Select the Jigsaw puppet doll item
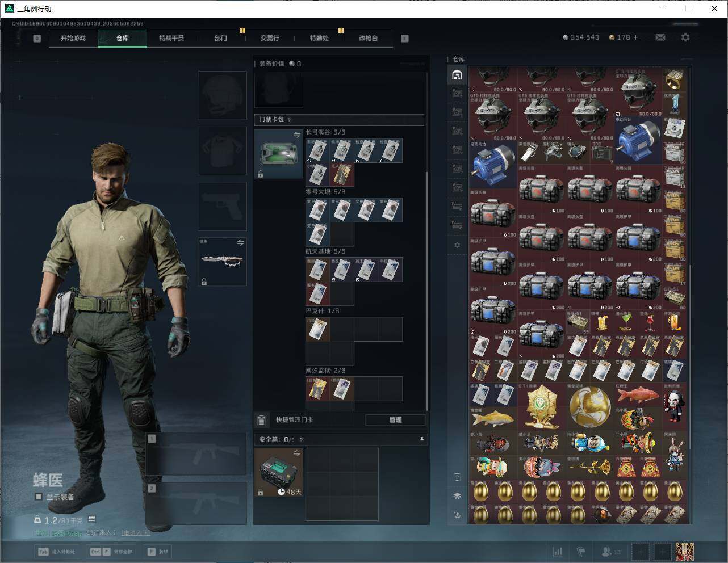Image resolution: width=728 pixels, height=563 pixels. [x=675, y=406]
